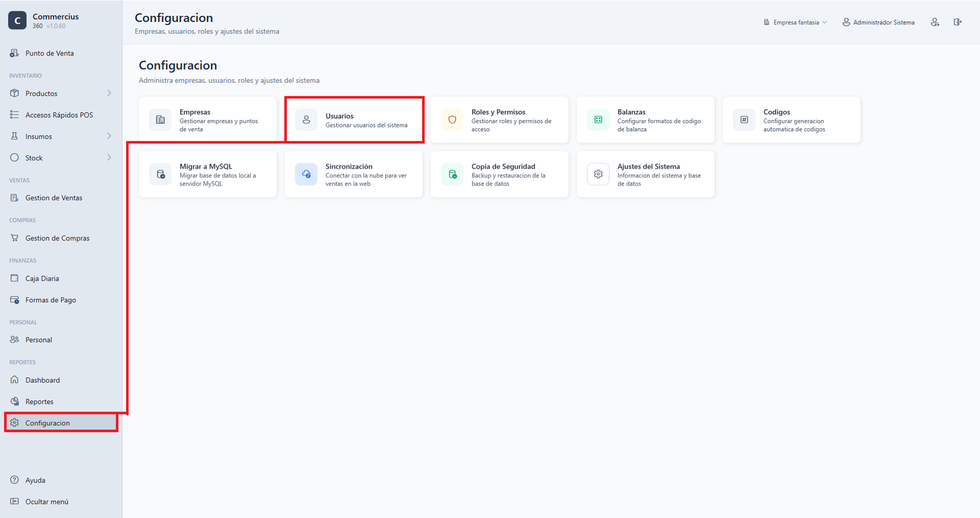Open the Dashboard menu item

click(x=61, y=380)
